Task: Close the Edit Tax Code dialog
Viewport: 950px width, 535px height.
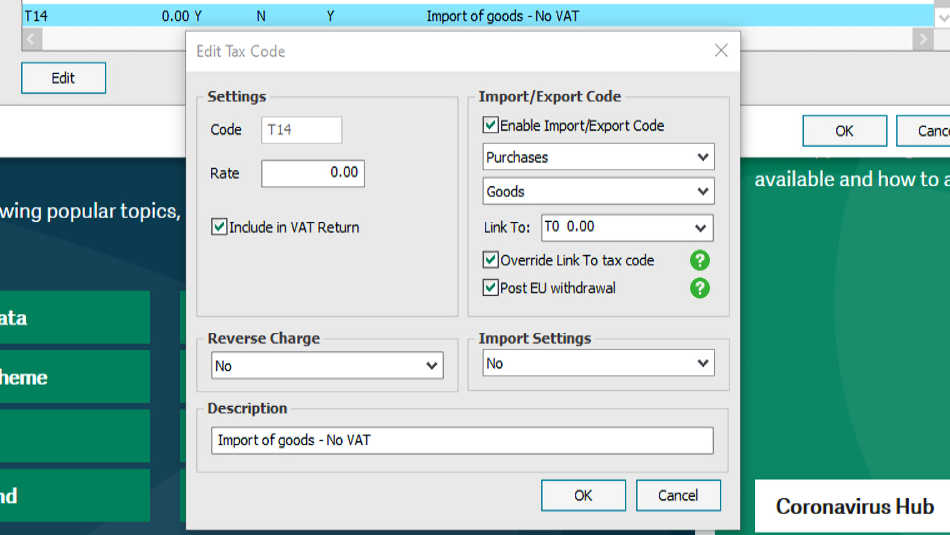Action: 721,50
